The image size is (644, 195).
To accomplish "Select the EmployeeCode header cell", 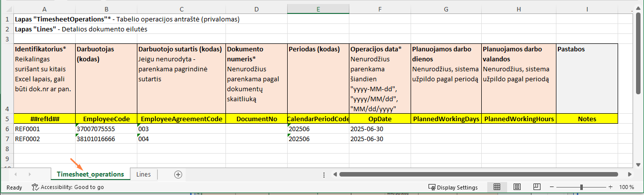I will 107,119.
